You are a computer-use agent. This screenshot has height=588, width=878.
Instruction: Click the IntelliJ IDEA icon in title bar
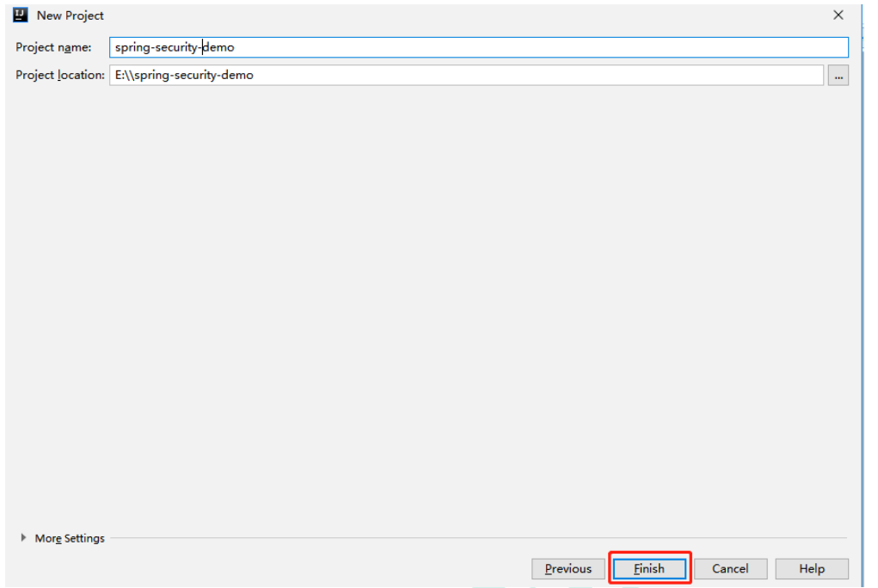pyautogui.click(x=21, y=15)
